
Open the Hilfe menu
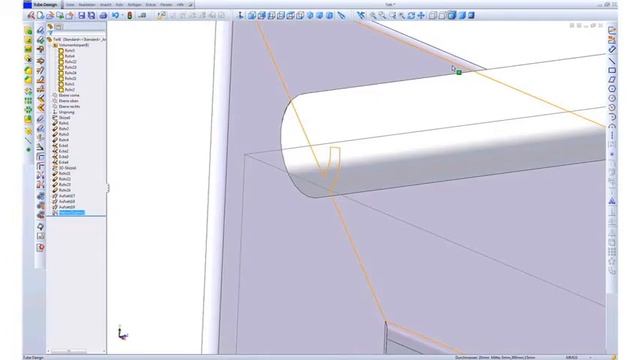(180, 5)
